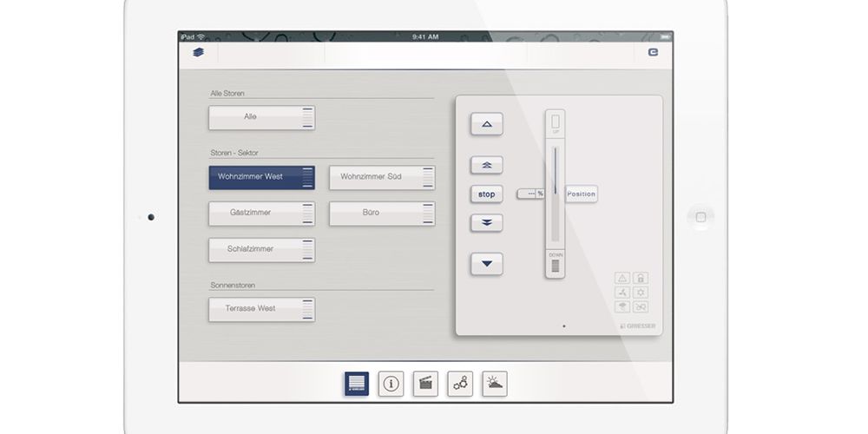
Task: Select the blinds tab in bottom bar
Action: [356, 384]
